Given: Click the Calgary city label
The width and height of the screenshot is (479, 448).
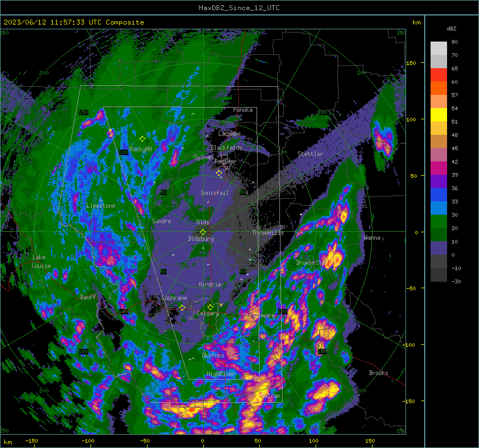Looking at the screenshot, I should pos(208,313).
